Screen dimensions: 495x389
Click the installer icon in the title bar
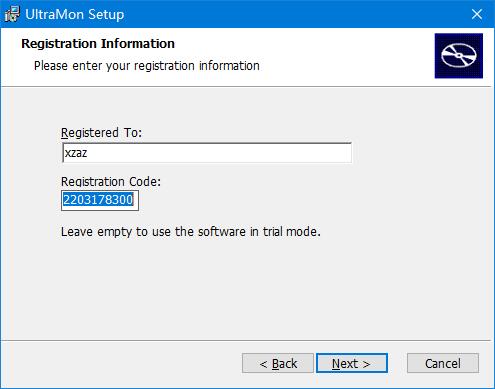click(12, 14)
